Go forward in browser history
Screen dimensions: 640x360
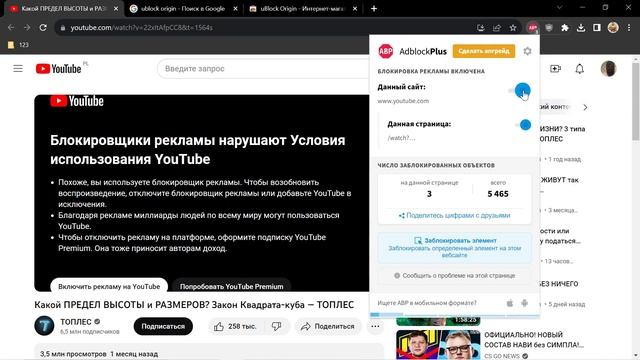point(27,28)
